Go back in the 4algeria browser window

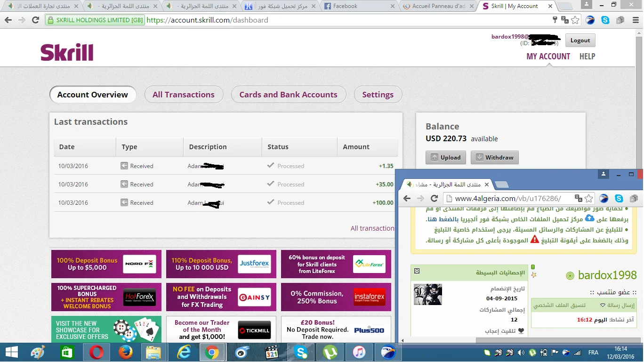pyautogui.click(x=407, y=199)
